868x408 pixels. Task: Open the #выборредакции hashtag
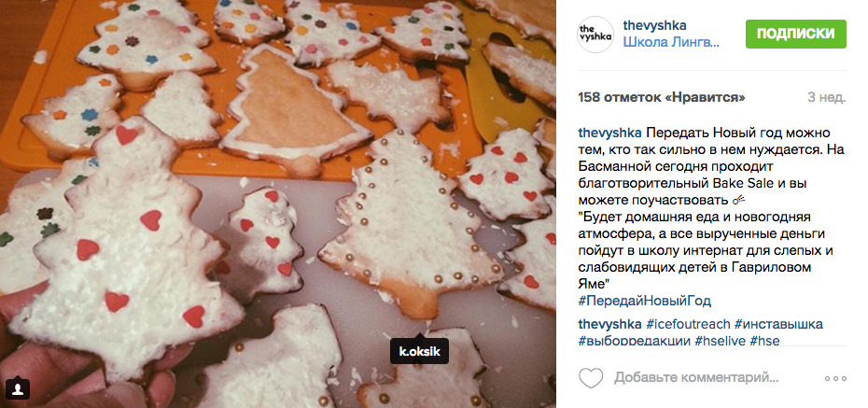pyautogui.click(x=634, y=342)
